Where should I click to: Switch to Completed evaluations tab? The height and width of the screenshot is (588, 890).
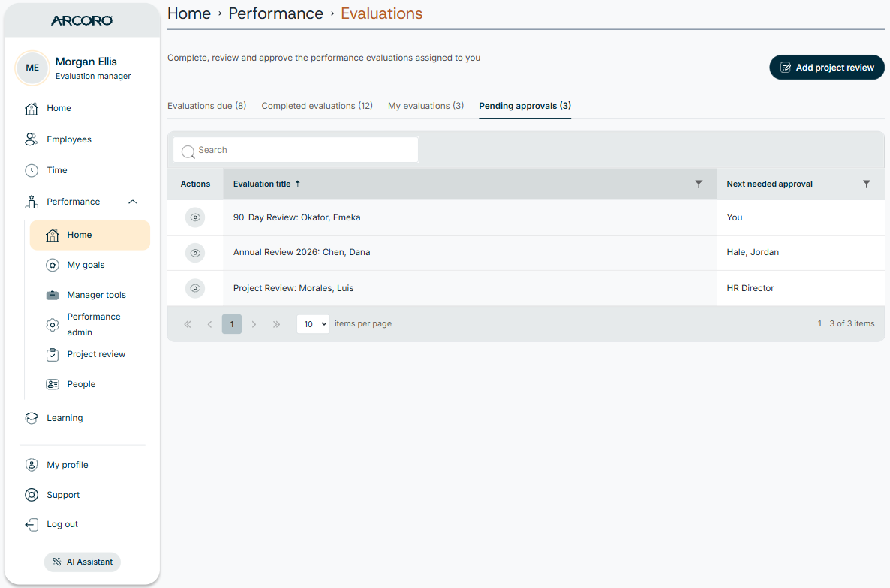pos(317,106)
